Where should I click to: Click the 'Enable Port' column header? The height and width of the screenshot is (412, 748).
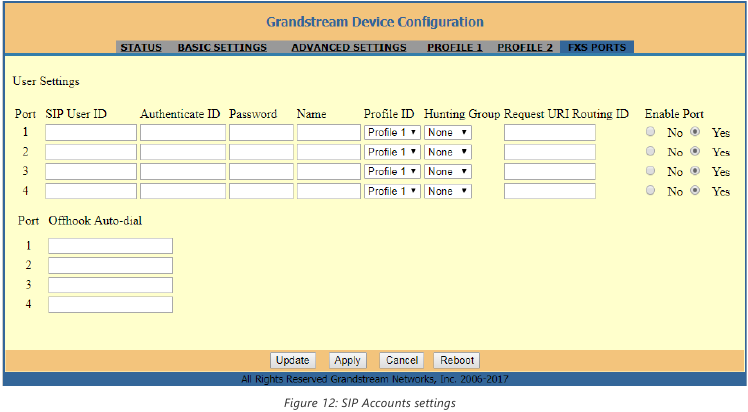pos(674,114)
